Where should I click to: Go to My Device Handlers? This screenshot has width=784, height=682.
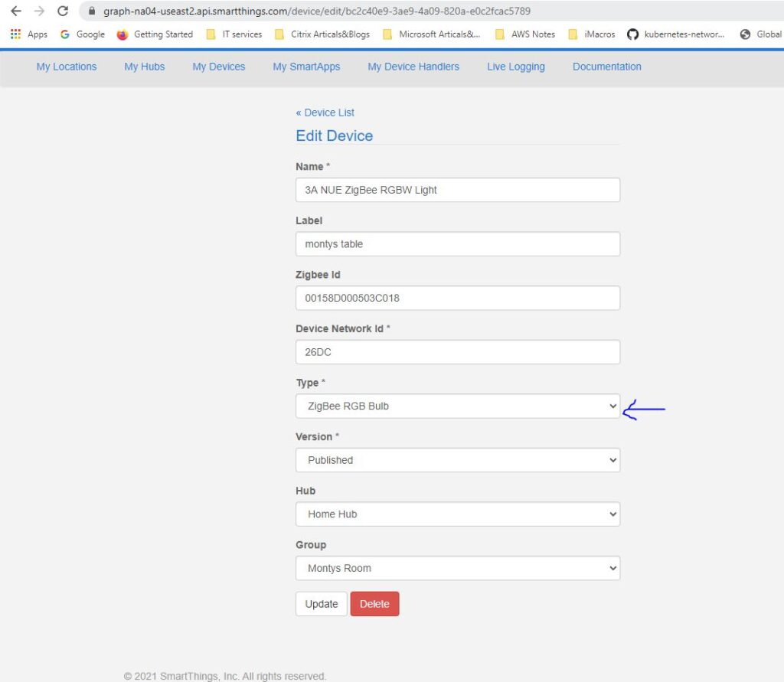click(413, 67)
